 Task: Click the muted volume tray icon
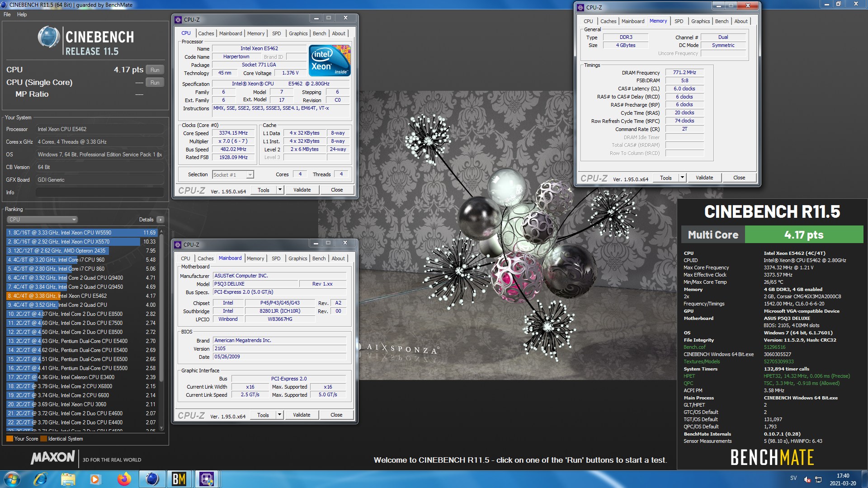point(807,479)
